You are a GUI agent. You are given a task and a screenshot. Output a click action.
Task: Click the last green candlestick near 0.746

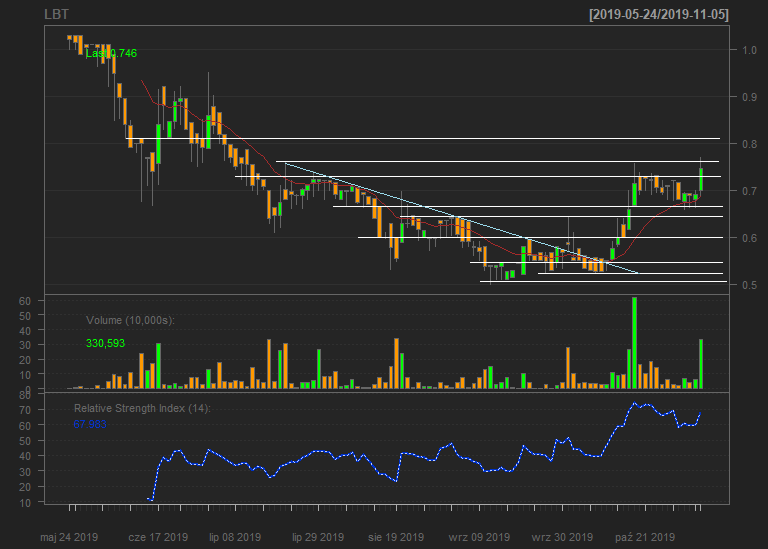[x=701, y=179]
